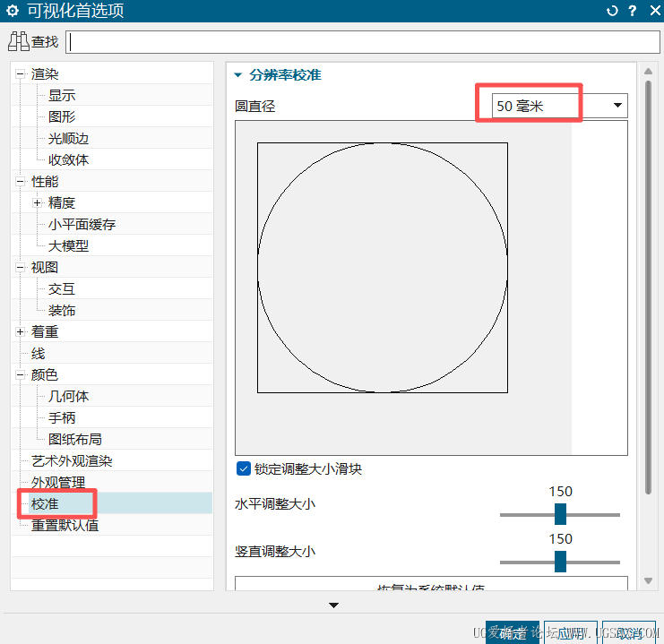Select 大模型 in the tree
Screen dimensions: 664x644
tap(68, 245)
